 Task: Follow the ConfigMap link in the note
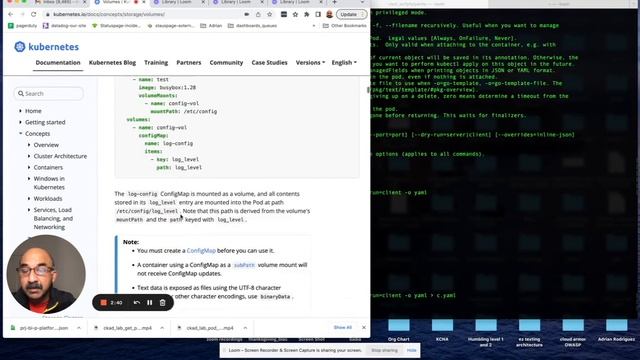201,251
